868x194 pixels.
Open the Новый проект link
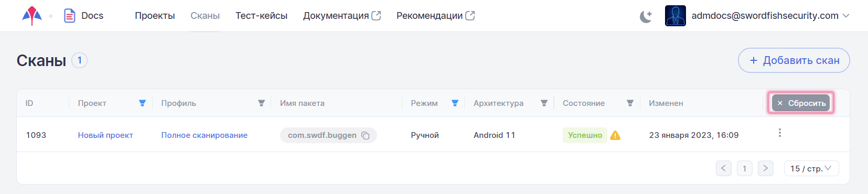coord(105,135)
